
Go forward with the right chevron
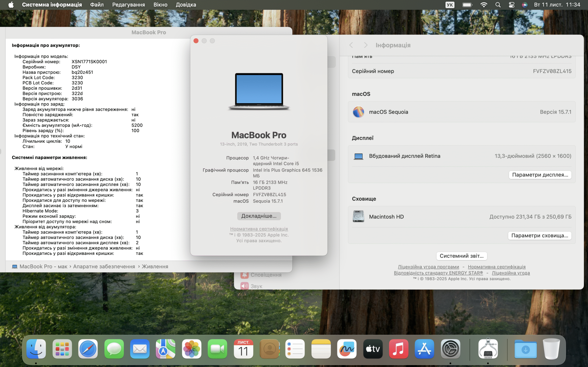365,45
